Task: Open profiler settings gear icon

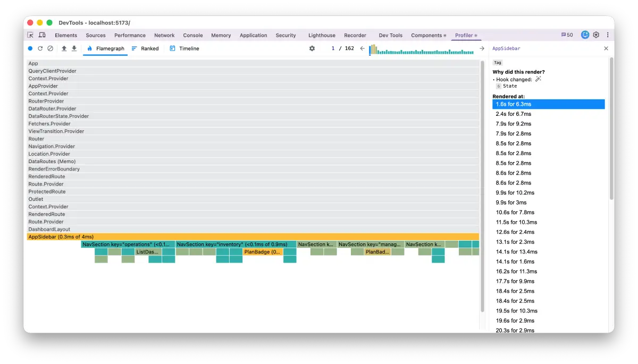Action: 312,48
